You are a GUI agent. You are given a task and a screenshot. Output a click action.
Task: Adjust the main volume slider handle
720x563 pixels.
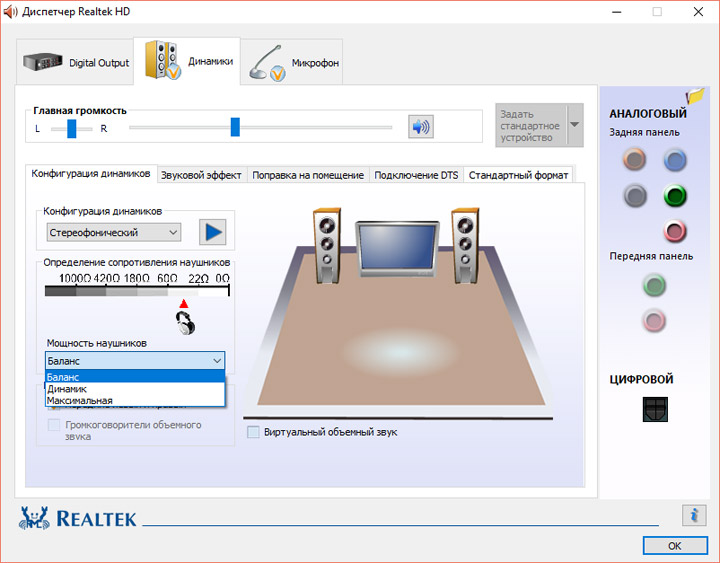tap(235, 127)
